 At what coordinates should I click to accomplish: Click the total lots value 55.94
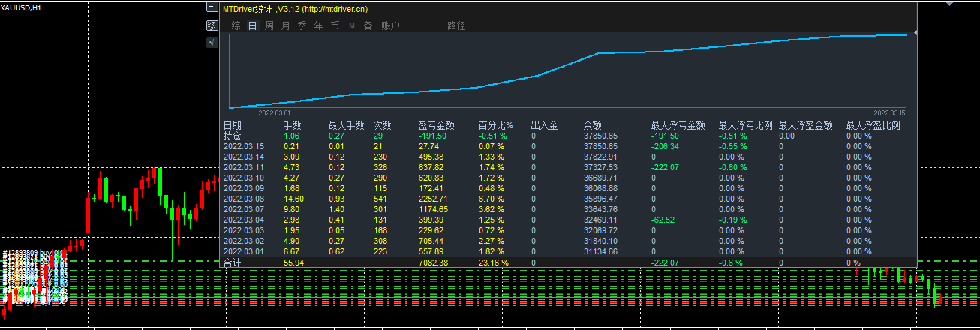[294, 263]
